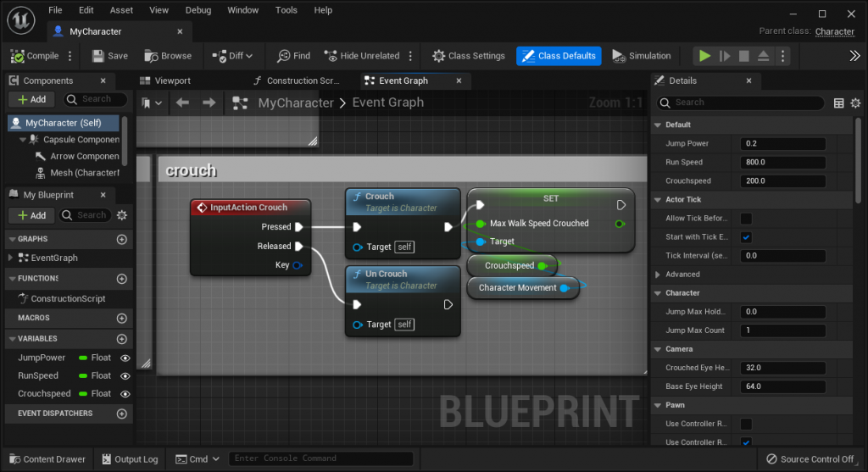Click Add button in My Blueprint panel
This screenshot has width=868, height=472.
pyautogui.click(x=32, y=215)
